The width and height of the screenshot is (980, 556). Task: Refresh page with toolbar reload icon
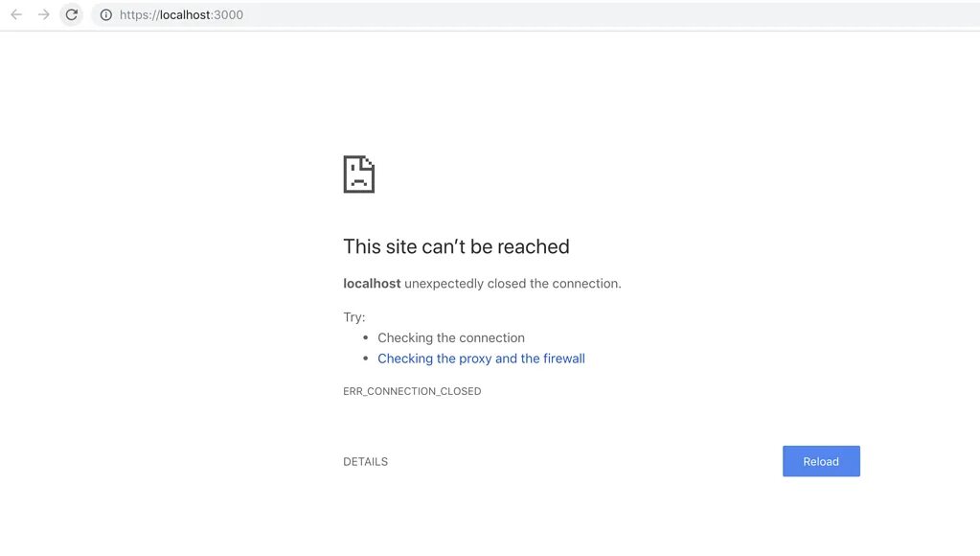point(71,14)
